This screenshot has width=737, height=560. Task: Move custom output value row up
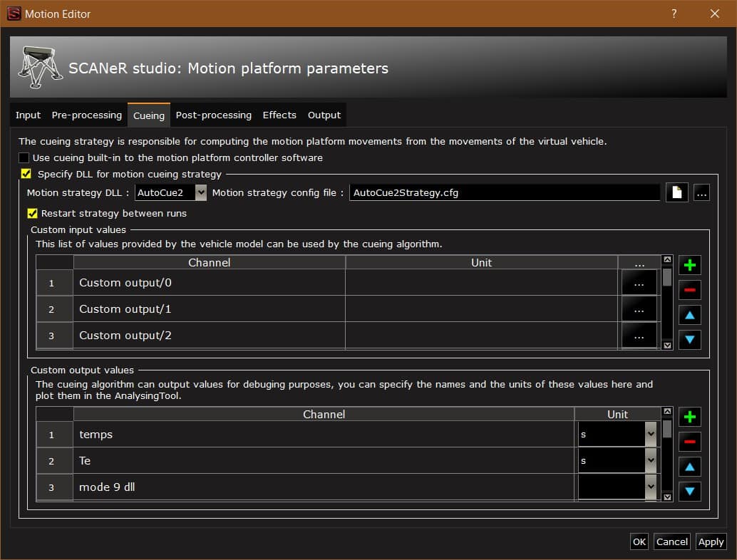[689, 467]
